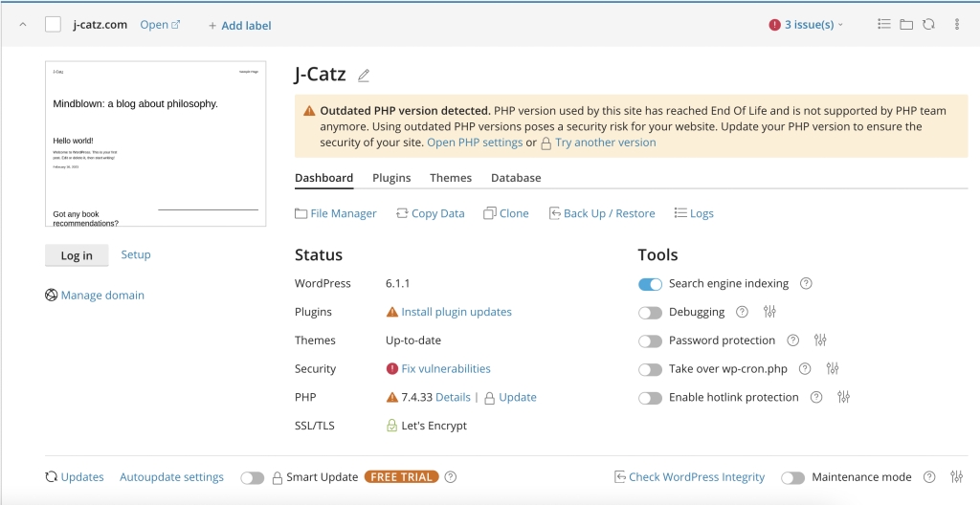This screenshot has width=980, height=505.
Task: Open help for Debugging
Action: coord(742,311)
